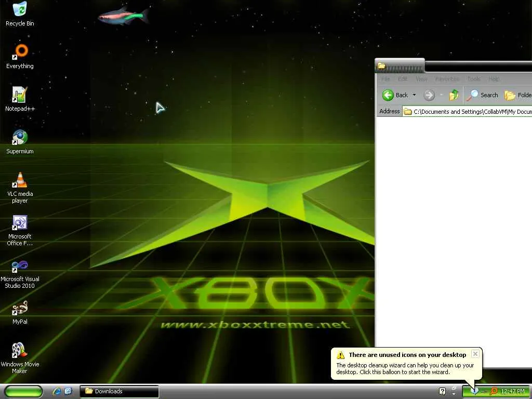Viewport: 532px width, 399px height.
Task: Click the grey Forward arrow in Explorer
Action: (x=429, y=95)
